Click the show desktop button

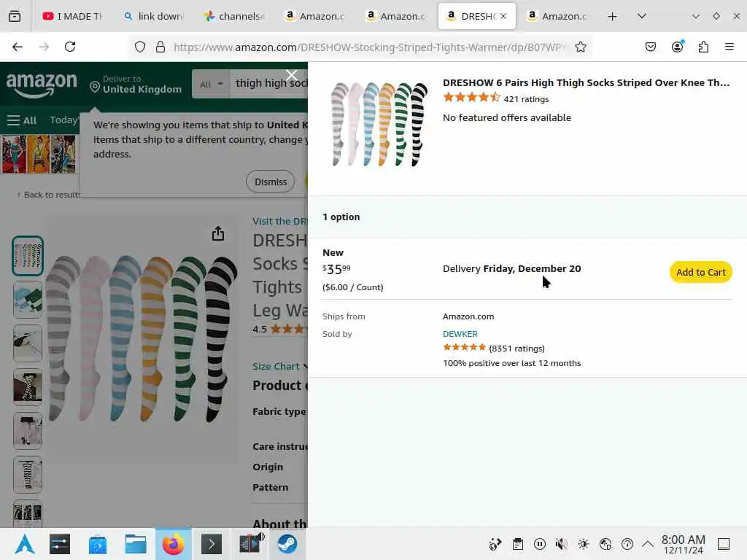tap(723, 544)
